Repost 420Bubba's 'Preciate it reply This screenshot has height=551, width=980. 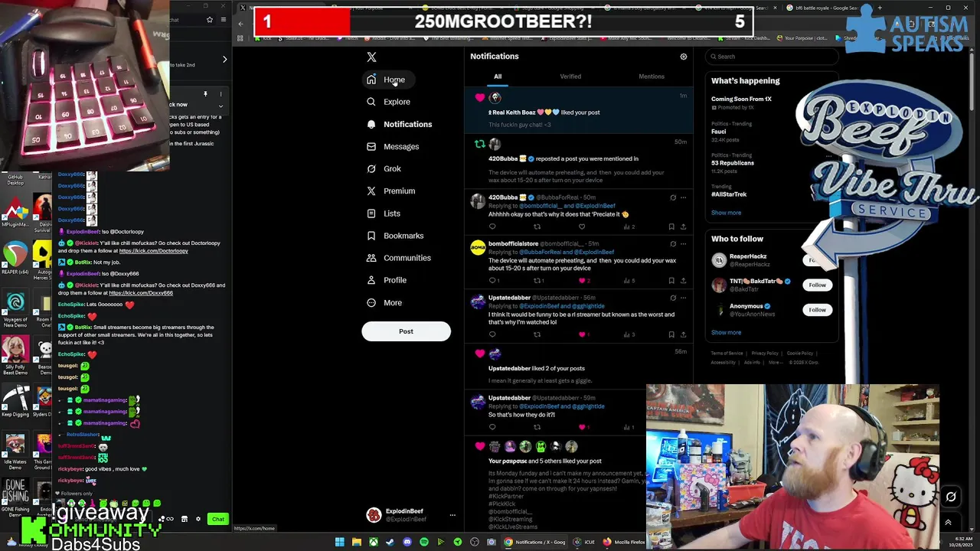[x=537, y=227]
